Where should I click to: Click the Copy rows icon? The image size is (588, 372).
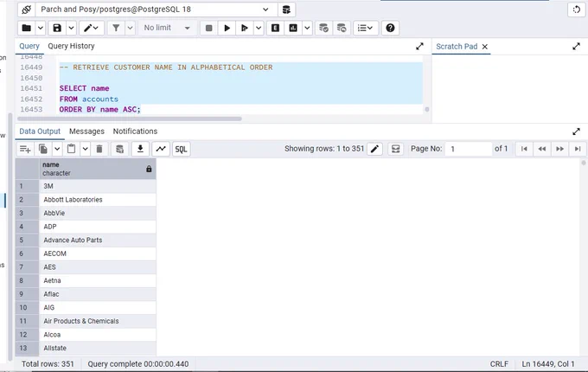point(43,149)
